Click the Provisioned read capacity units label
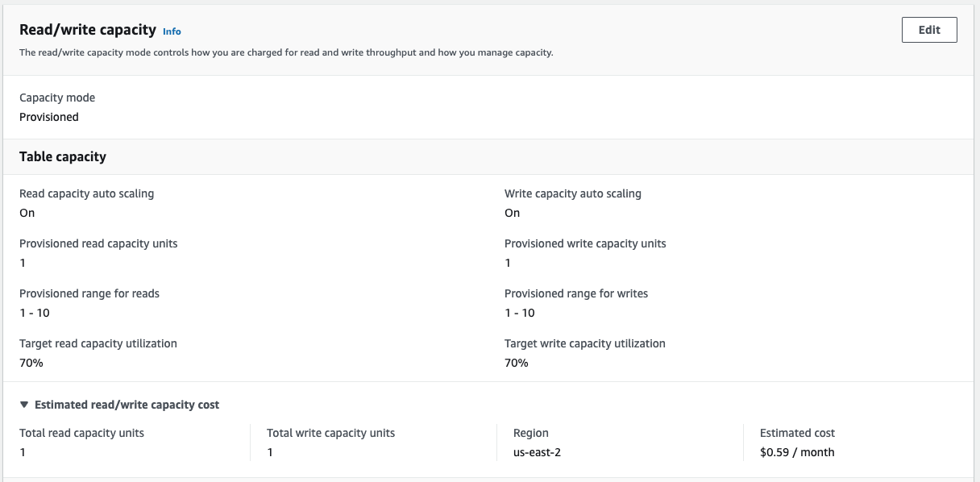The width and height of the screenshot is (980, 482). tap(98, 243)
